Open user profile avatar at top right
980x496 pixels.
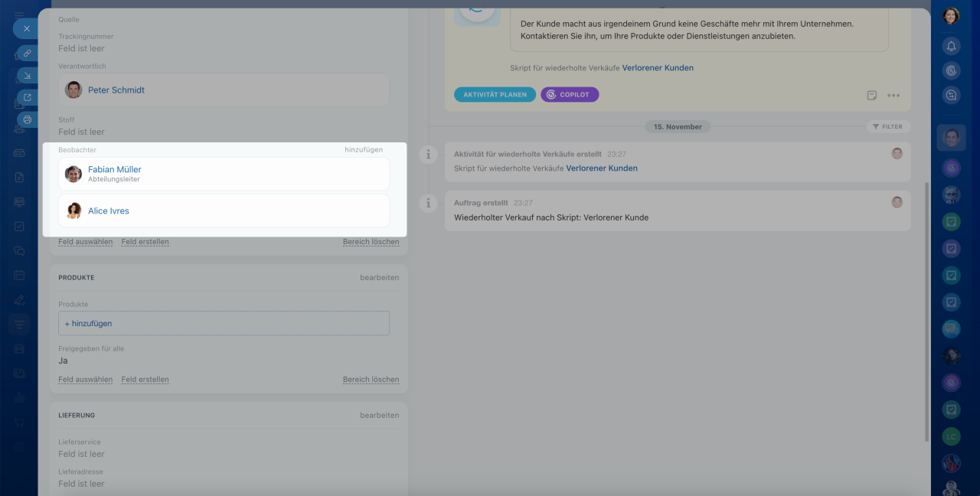point(951,16)
